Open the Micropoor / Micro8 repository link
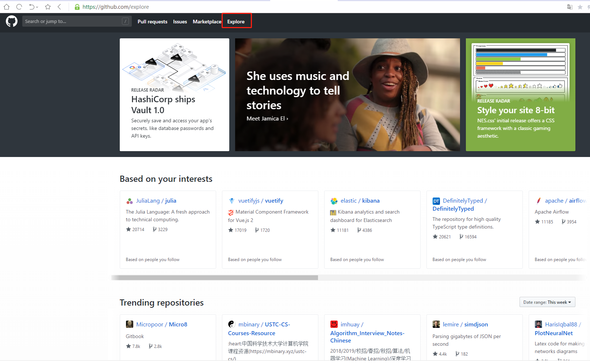The height and width of the screenshot is (364, 590). [162, 324]
